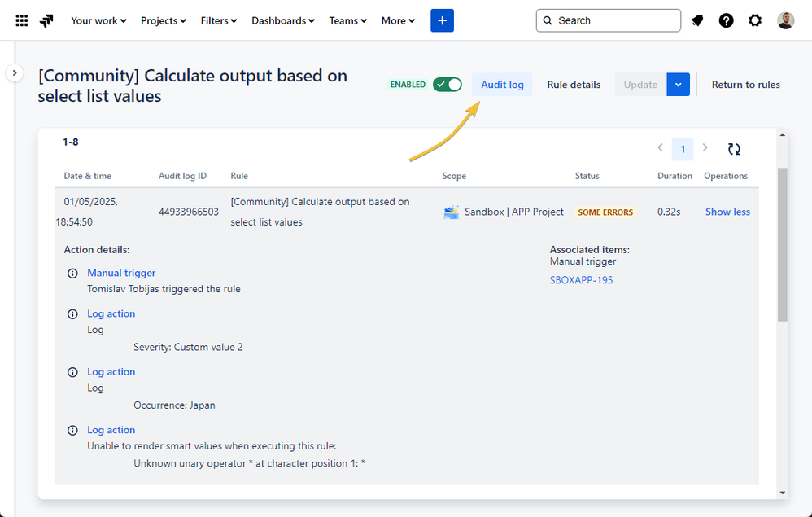
Task: Click the audit log vertical scrollbar
Action: (783, 244)
